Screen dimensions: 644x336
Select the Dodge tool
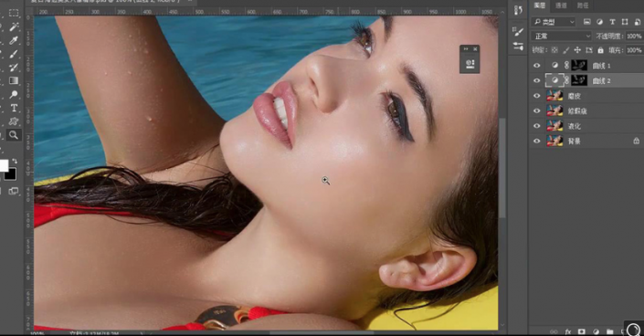(14, 94)
